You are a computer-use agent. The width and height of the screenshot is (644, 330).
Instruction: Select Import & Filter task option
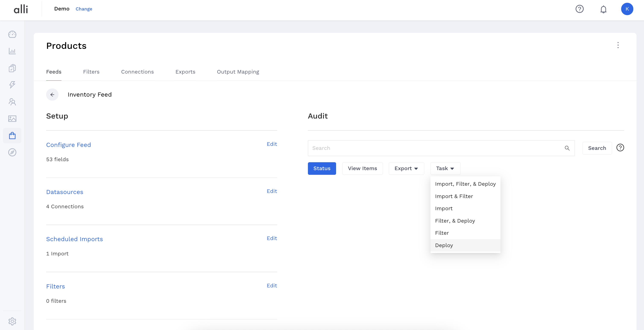[454, 196]
